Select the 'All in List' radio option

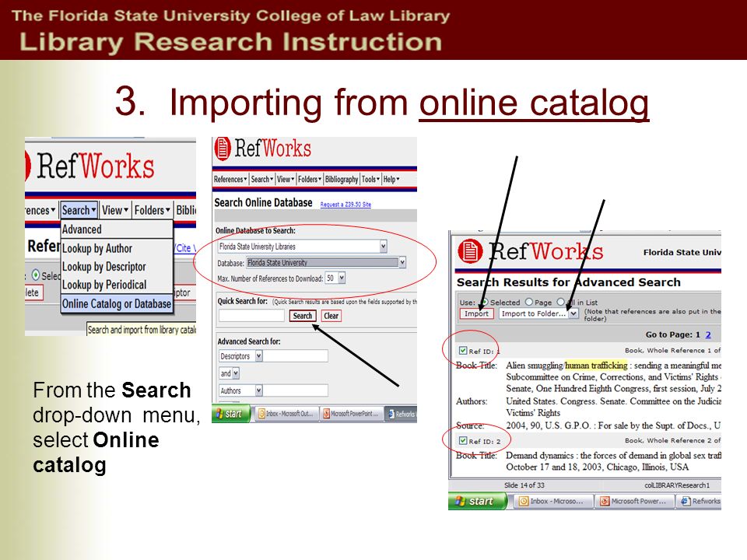point(561,302)
